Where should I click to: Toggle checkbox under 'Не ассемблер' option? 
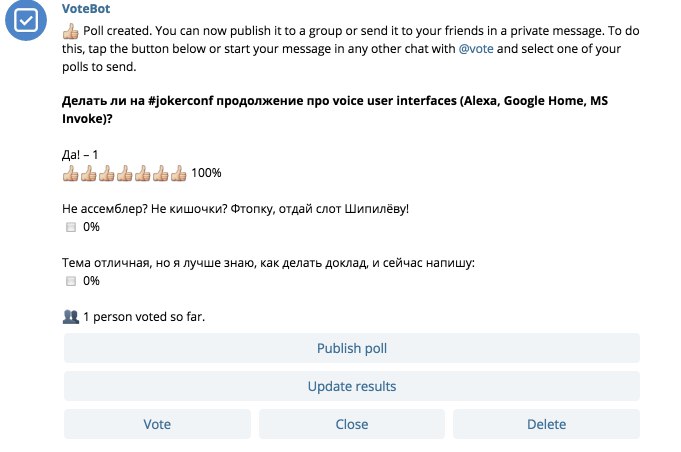click(x=71, y=227)
